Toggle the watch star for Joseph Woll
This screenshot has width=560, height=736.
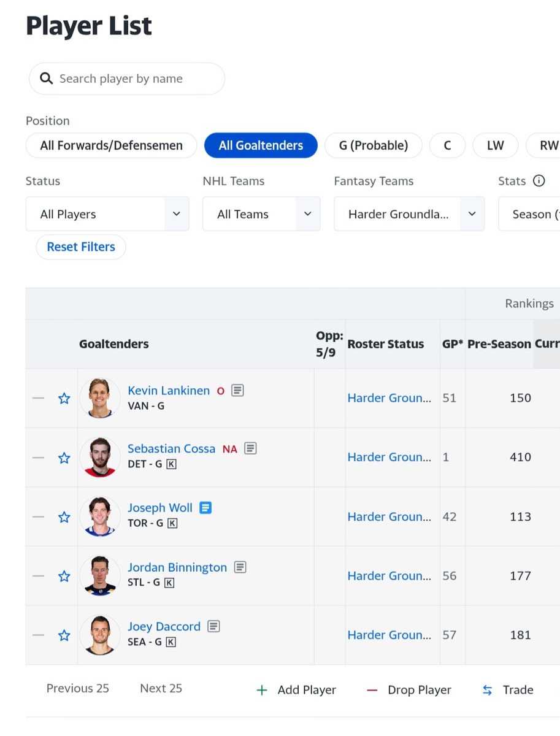click(64, 517)
